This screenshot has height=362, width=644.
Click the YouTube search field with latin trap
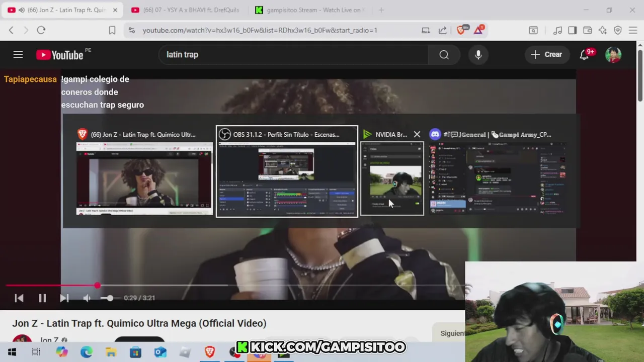pyautogui.click(x=293, y=54)
